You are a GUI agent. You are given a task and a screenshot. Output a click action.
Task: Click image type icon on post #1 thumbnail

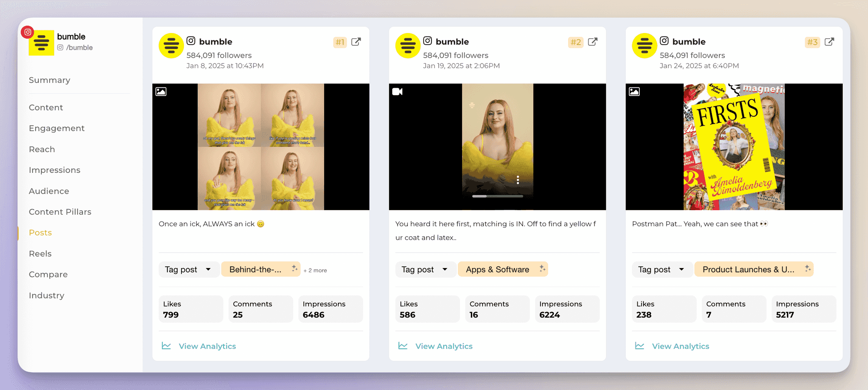point(161,92)
